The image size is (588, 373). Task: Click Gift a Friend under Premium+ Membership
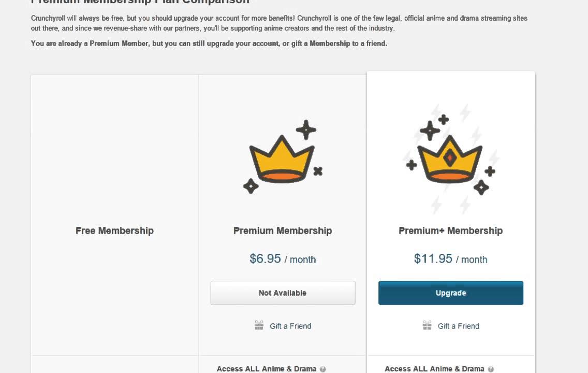(x=458, y=326)
